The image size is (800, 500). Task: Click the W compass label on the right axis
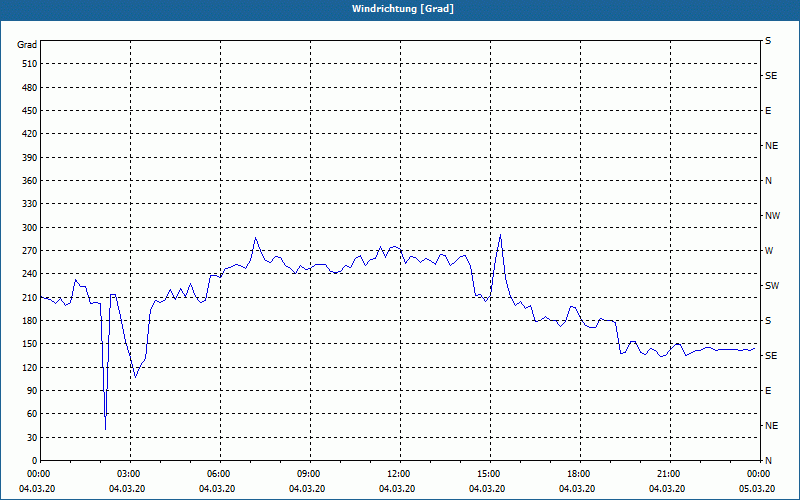[769, 251]
